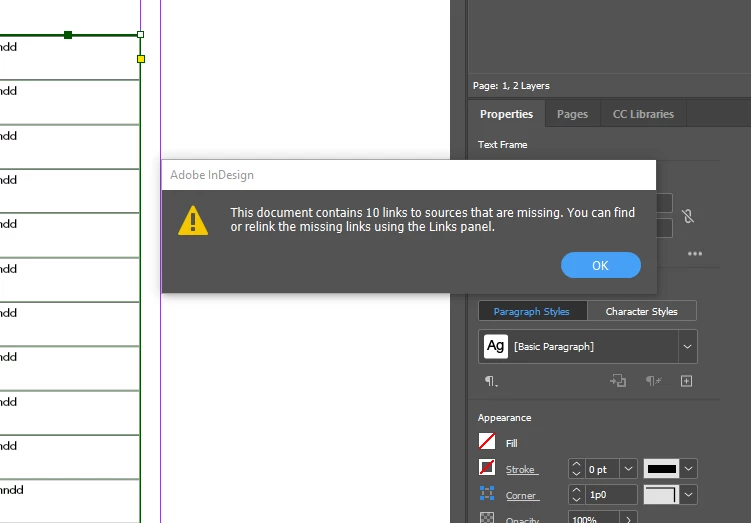Click the frame's top-right corner handle

(140, 34)
